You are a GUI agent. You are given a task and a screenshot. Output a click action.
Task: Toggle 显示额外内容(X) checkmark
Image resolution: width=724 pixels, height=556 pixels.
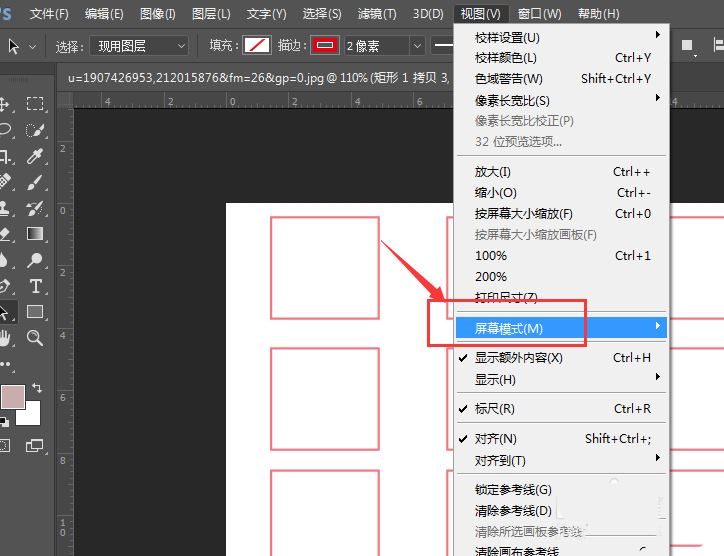[561, 357]
